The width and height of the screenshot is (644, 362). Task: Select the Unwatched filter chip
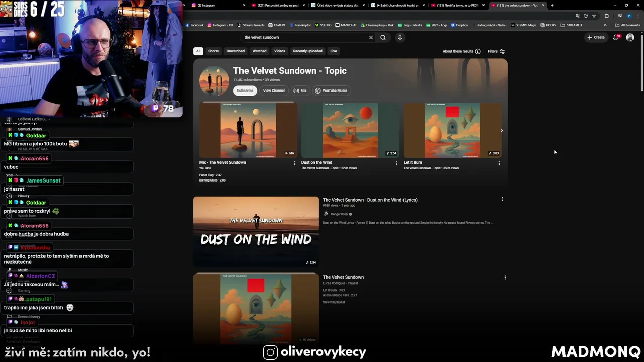(x=235, y=51)
